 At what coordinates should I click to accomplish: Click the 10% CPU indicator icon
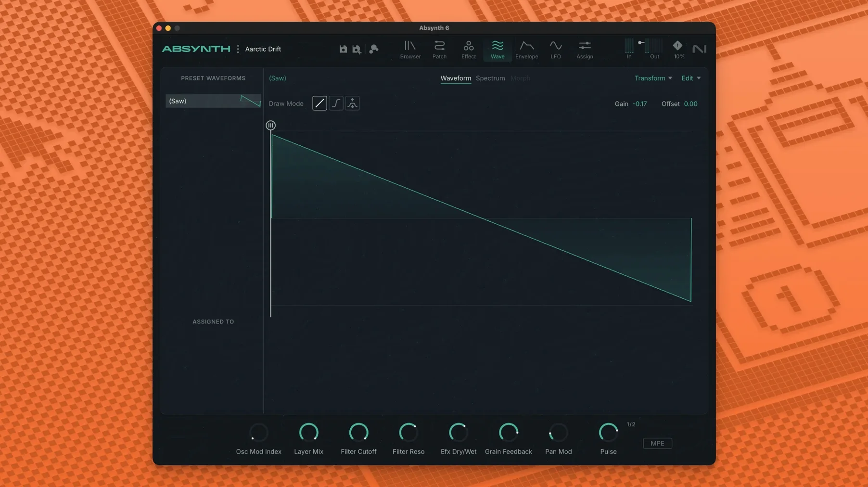click(677, 46)
